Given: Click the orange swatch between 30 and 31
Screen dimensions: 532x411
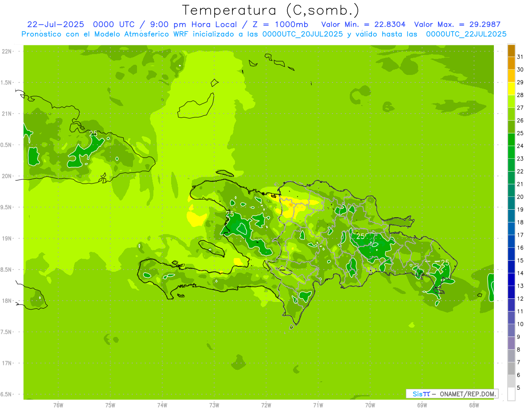Looking at the screenshot, I should 511,63.
